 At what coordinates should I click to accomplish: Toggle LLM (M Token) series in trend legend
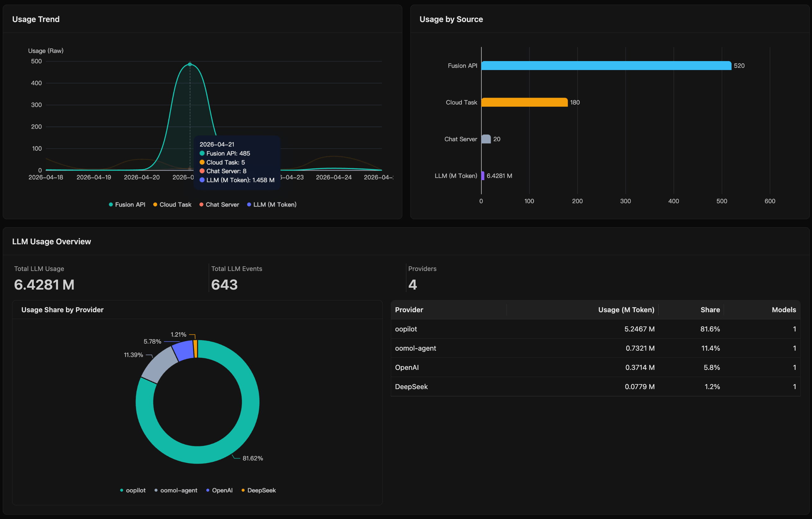coord(272,205)
